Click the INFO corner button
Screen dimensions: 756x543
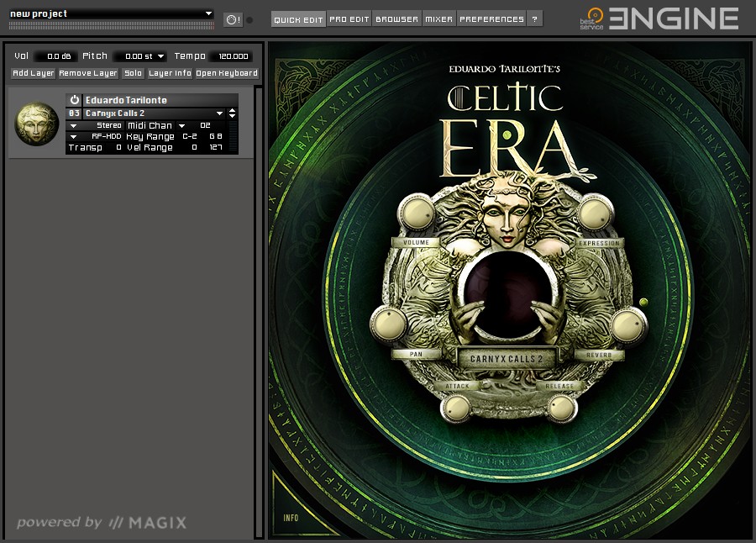291,518
